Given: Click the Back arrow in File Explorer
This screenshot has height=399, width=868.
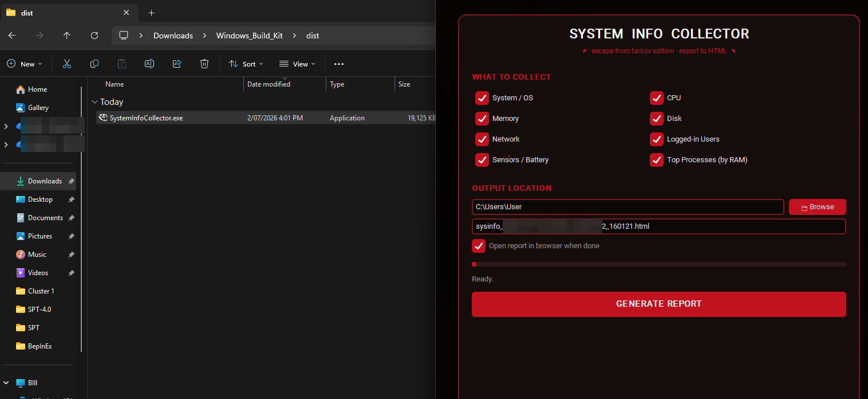Looking at the screenshot, I should [x=12, y=36].
